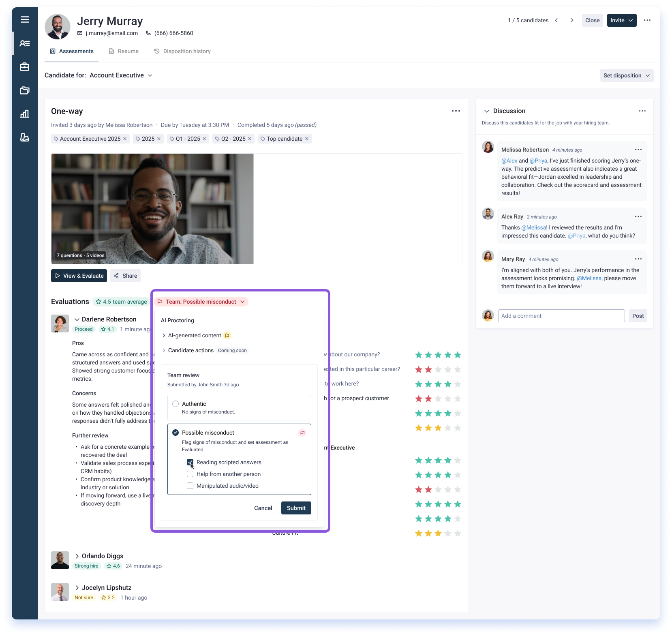
Task: Remove the Q2 - 2025 tag
Action: (250, 139)
